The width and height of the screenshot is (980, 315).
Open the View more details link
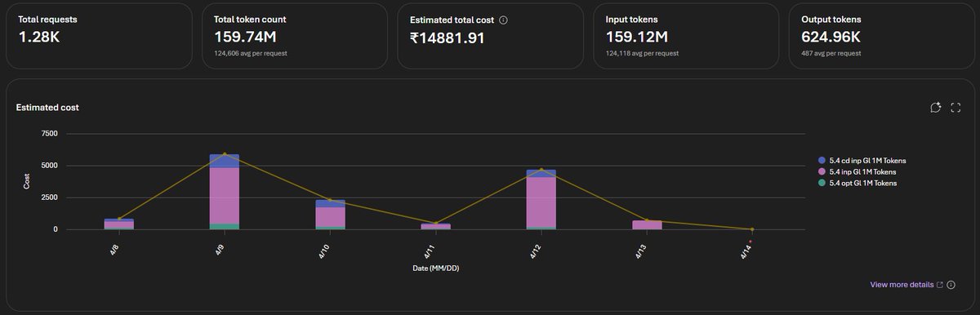902,285
